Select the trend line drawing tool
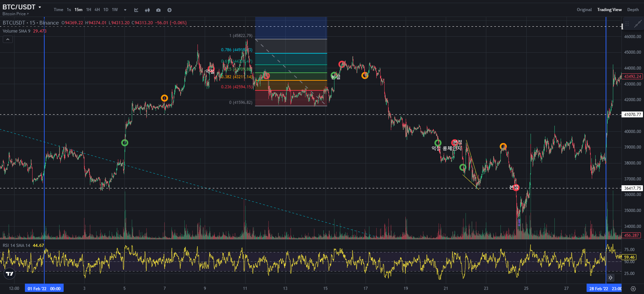This screenshot has width=644, height=294. [x=638, y=24]
